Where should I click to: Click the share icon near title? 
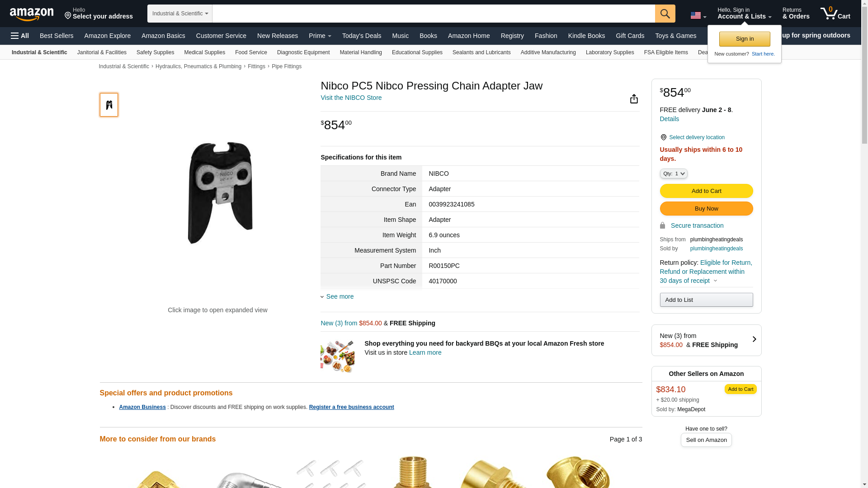coord(634,99)
